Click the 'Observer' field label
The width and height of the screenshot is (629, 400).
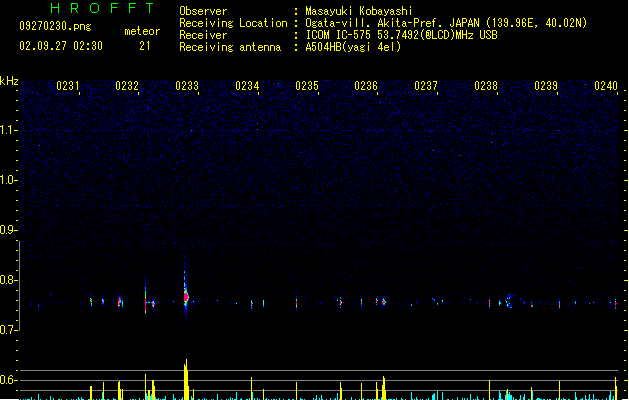click(203, 11)
